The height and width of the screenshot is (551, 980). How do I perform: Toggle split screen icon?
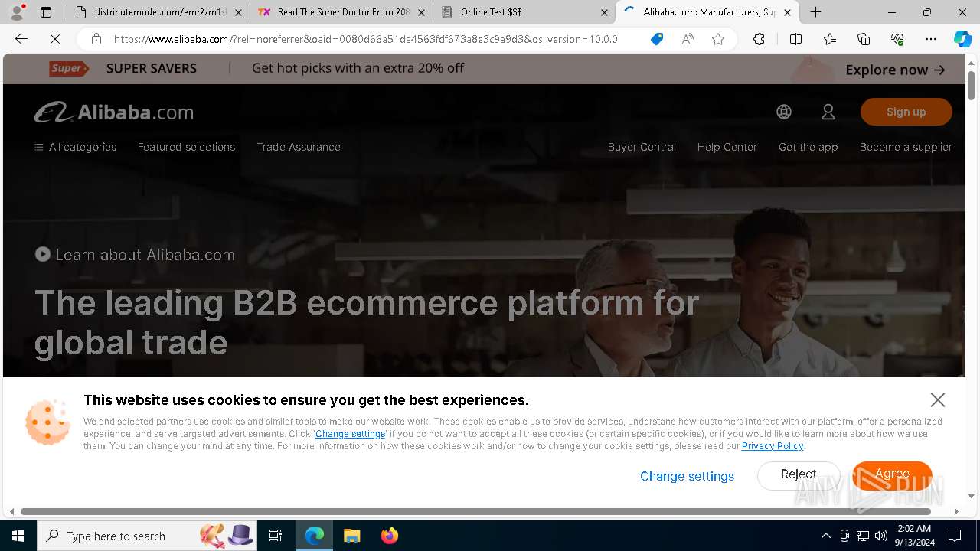pos(795,39)
